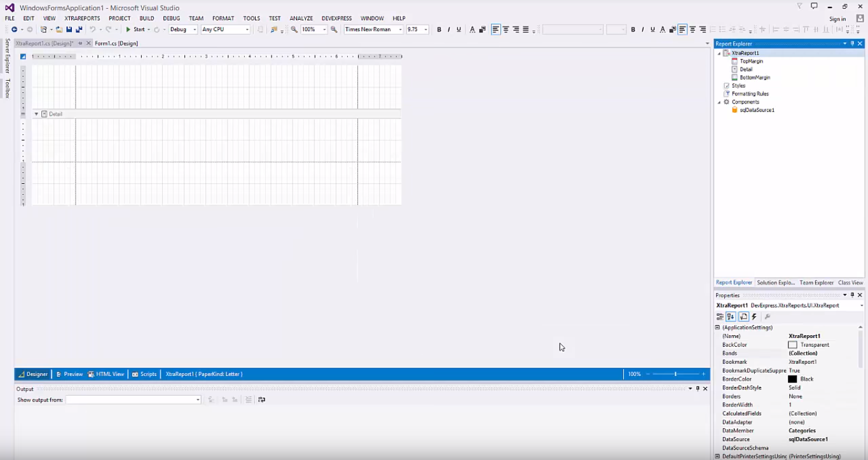Viewport: 868px width, 460px height.
Task: Toggle Bold in the right format toolbar
Action: 633,29
